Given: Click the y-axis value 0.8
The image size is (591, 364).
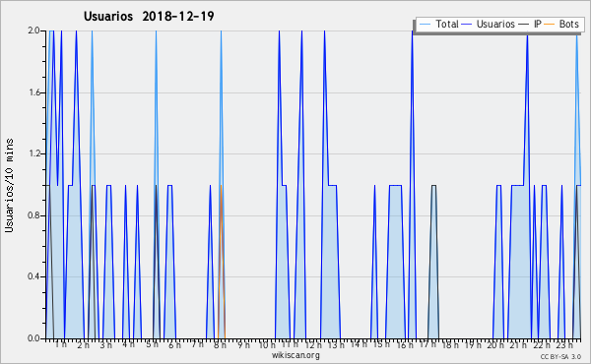Looking at the screenshot, I should tap(33, 215).
